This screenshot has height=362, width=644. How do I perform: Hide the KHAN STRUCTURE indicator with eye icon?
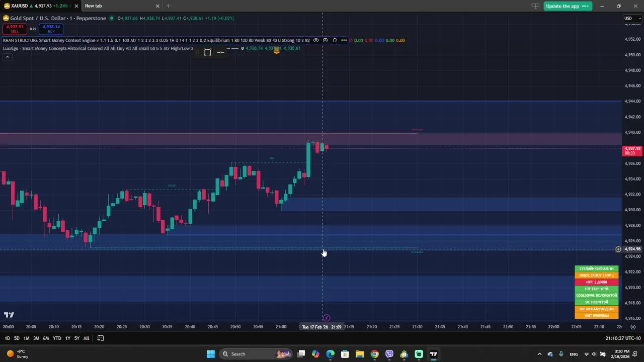point(316,40)
